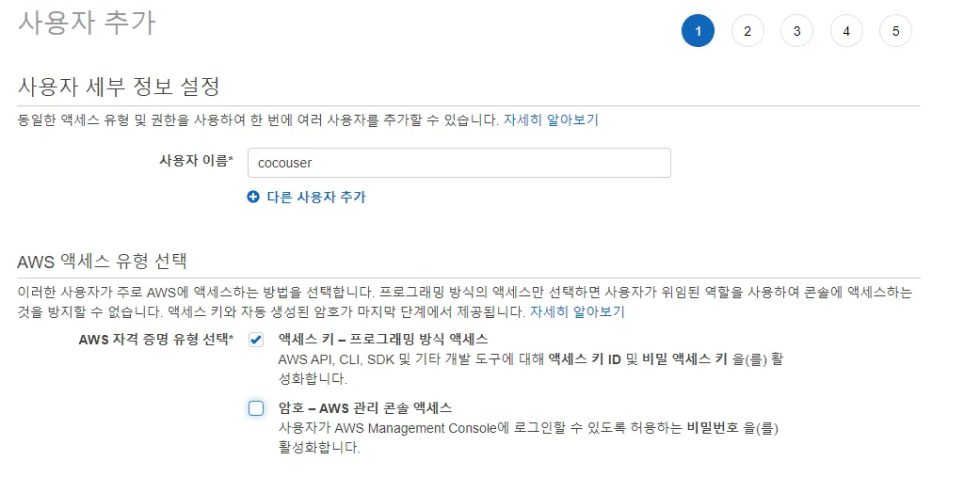Click the 사용자 세부 정보 설정 heading
The image size is (980, 493).
tap(119, 87)
